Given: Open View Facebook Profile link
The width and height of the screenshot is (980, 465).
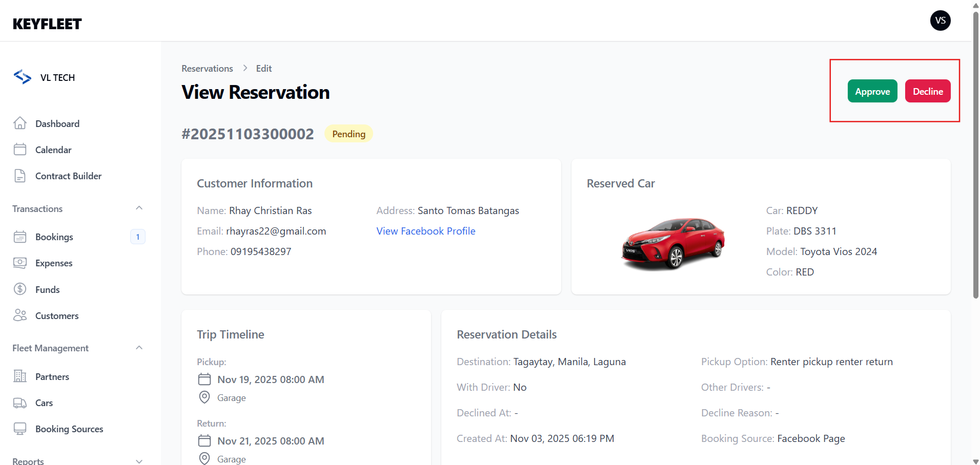Looking at the screenshot, I should click(425, 231).
